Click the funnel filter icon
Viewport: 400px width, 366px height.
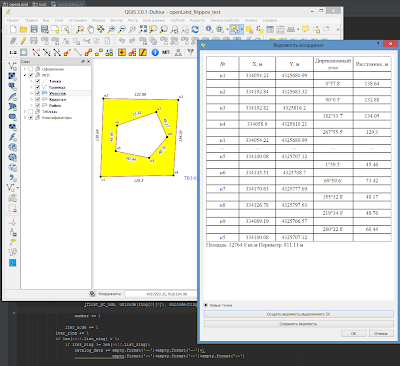click(x=190, y=52)
